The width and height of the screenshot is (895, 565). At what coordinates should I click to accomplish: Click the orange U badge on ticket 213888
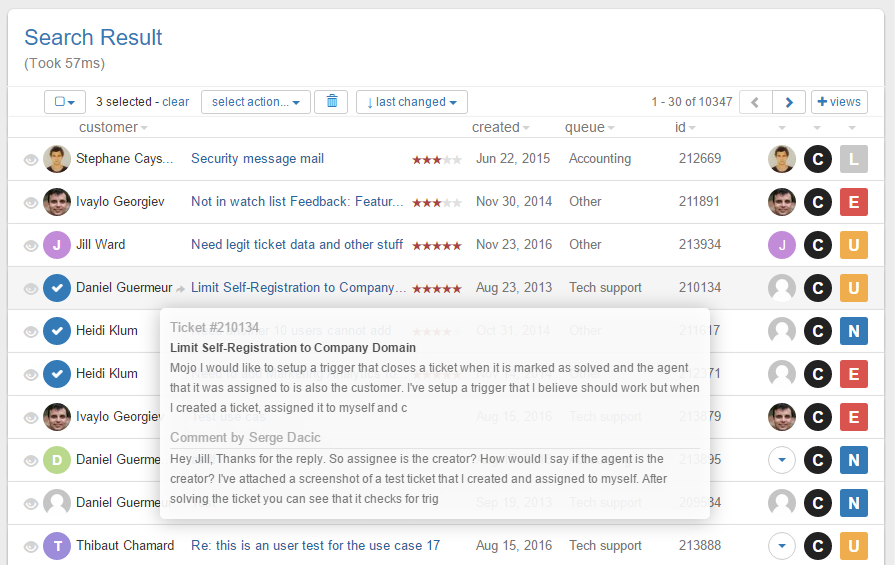click(x=853, y=546)
